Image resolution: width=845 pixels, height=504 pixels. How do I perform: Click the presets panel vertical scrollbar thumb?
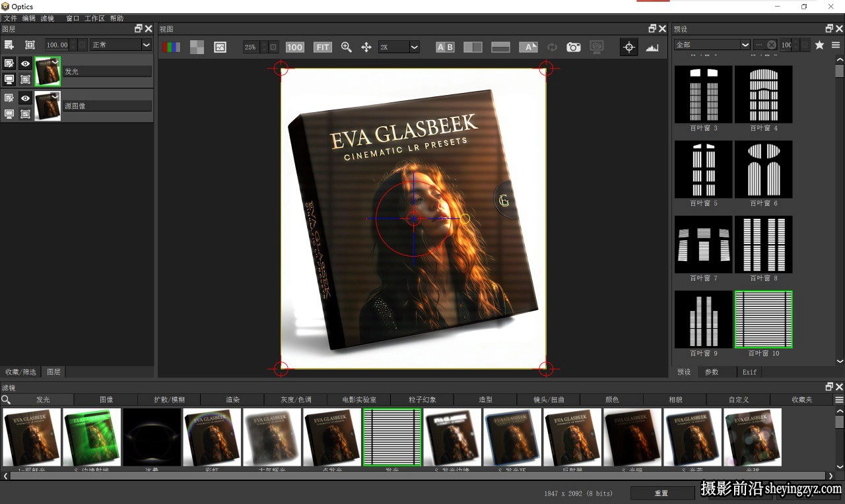[x=840, y=71]
